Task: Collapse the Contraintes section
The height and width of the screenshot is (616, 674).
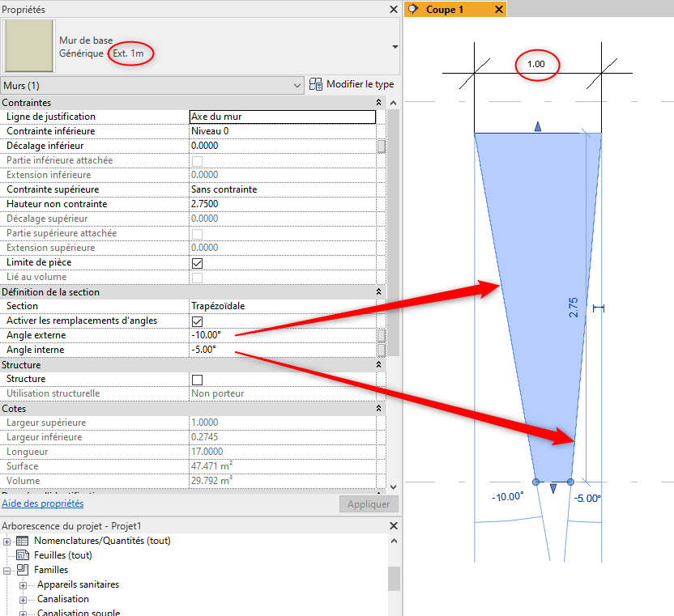Action: [x=378, y=103]
